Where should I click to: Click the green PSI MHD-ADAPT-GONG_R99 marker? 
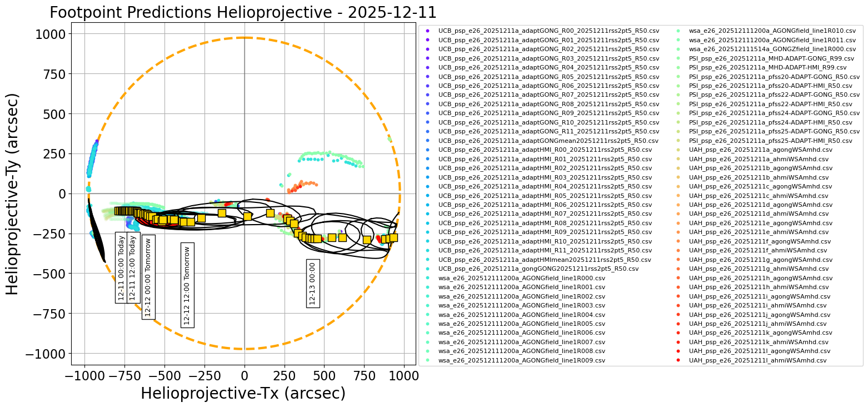click(x=679, y=58)
